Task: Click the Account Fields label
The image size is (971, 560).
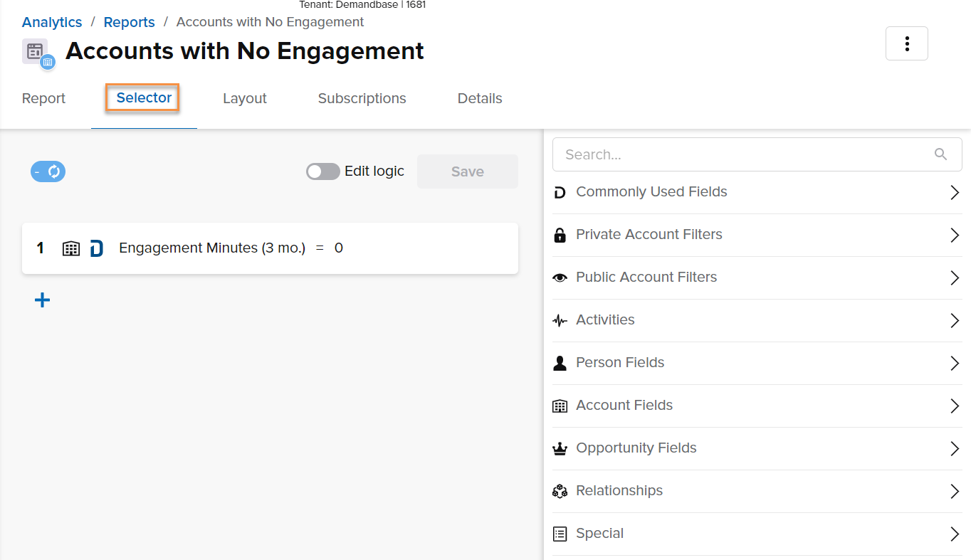Action: [624, 406]
